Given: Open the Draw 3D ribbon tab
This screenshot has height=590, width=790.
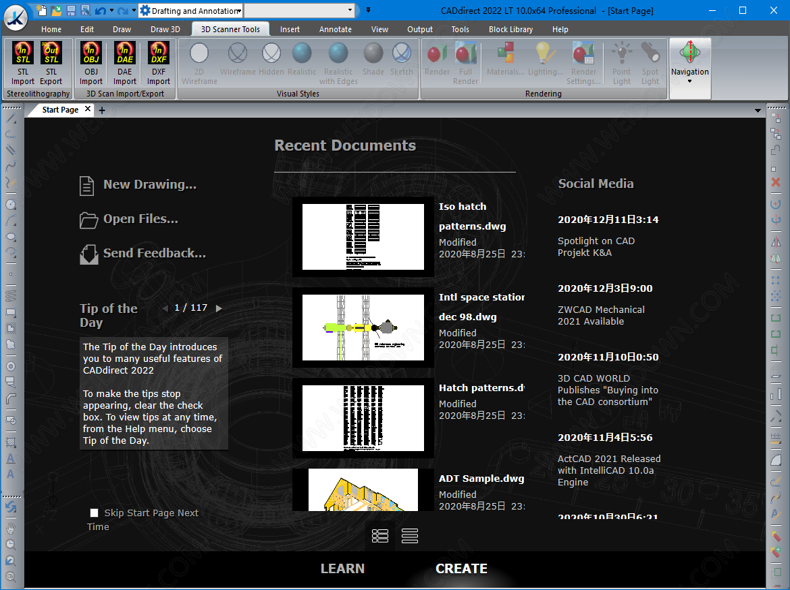Looking at the screenshot, I should [165, 29].
